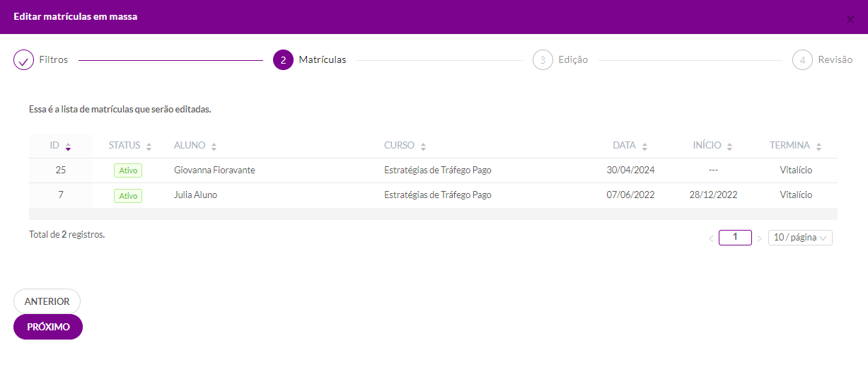
Task: Go to the completed Filtros step checkmark
Action: (x=24, y=60)
